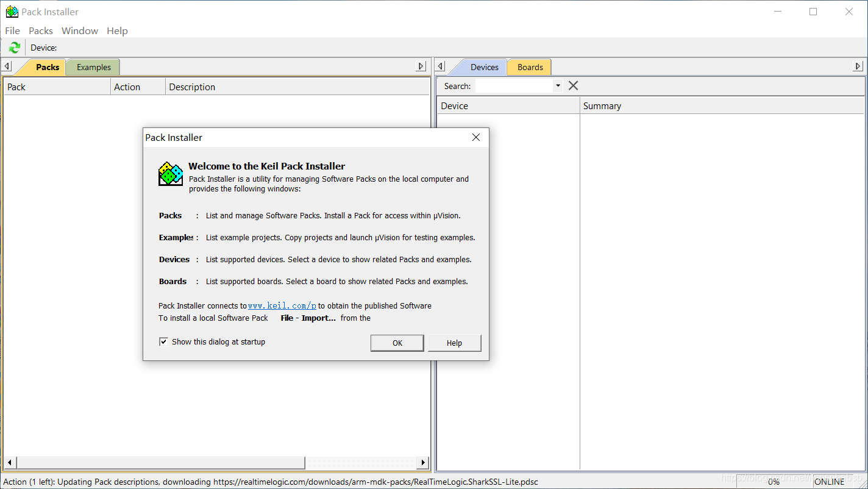Open the Window menu

point(80,30)
